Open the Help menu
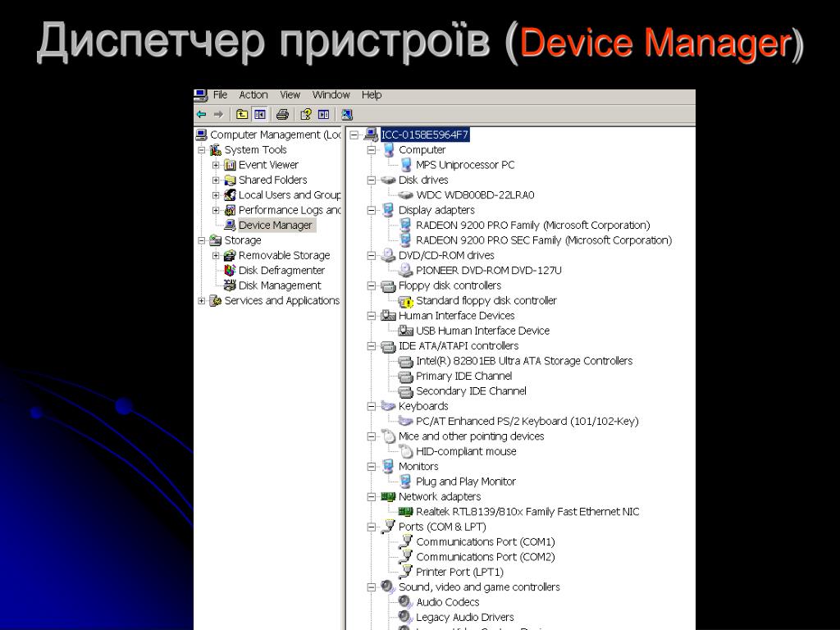Screen dimensions: 840x630 coord(372,95)
